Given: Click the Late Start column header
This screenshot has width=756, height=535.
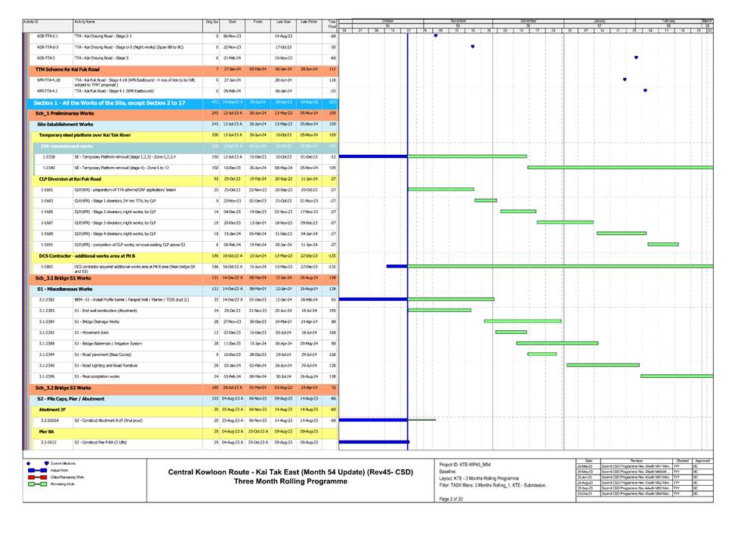Looking at the screenshot, I should 283,23.
